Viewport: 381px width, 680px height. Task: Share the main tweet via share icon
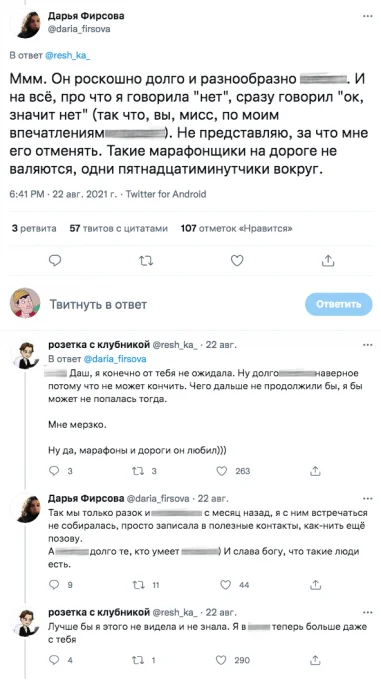[328, 260]
